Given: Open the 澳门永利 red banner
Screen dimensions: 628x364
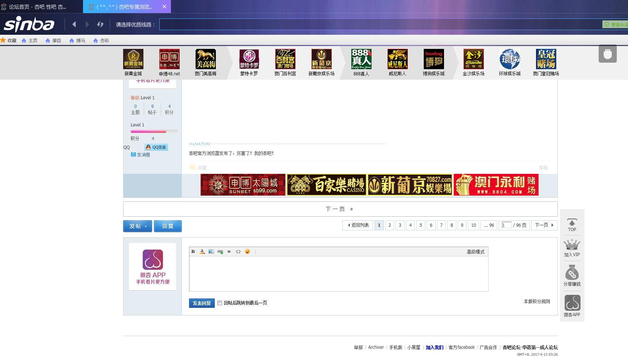Looking at the screenshot, I should (x=496, y=185).
